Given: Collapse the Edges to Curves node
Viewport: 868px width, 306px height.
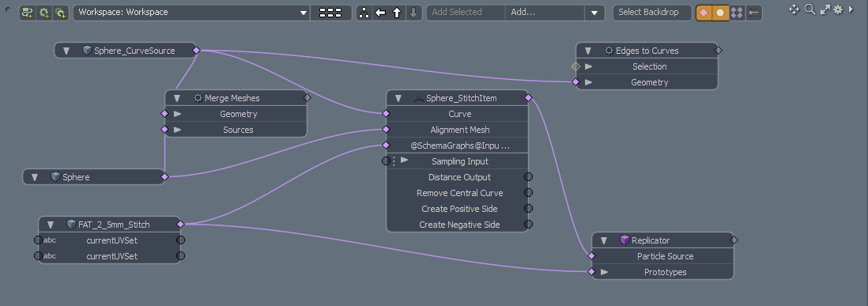Looking at the screenshot, I should point(588,51).
